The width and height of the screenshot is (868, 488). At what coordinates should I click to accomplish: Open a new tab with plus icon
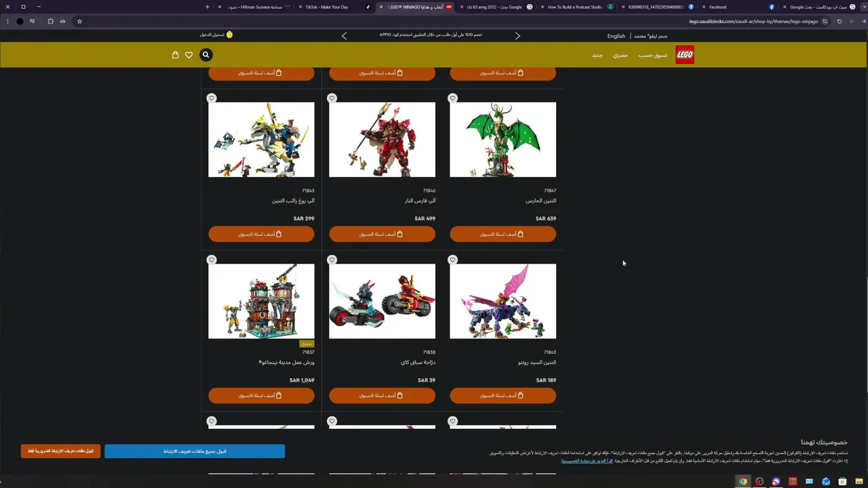[208, 7]
